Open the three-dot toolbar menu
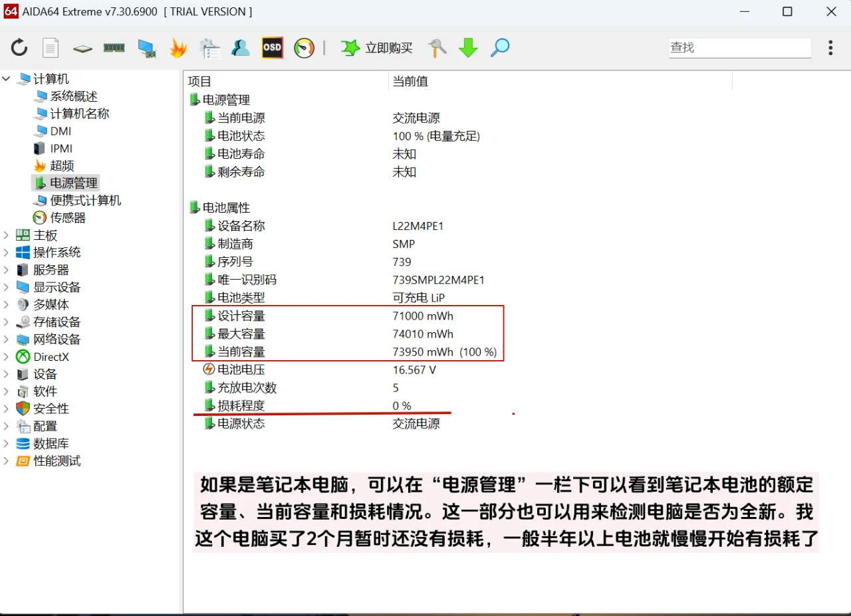 click(830, 48)
